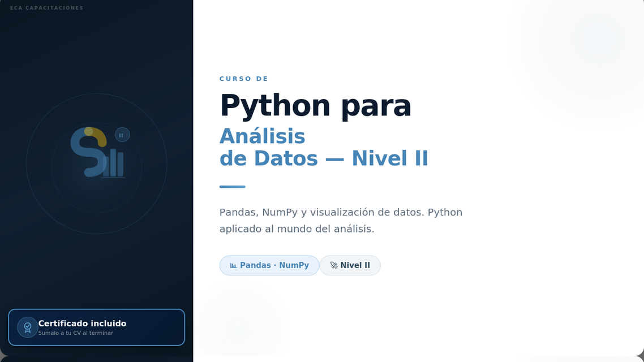Click the "de Datos — Nivel II" subtitle line
The height and width of the screenshot is (362, 644).
[324, 158]
